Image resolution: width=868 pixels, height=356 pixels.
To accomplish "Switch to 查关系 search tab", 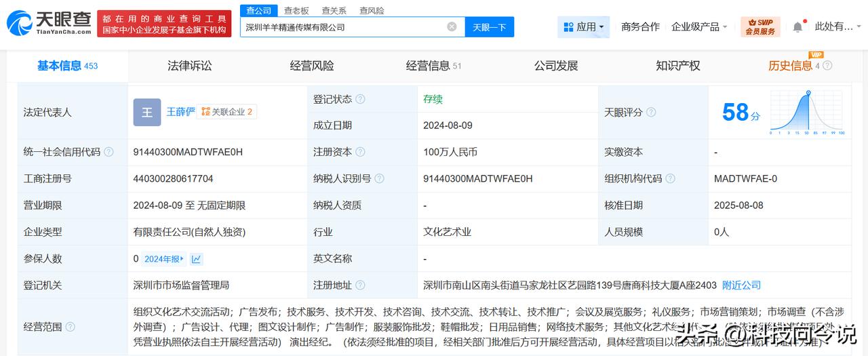I will click(334, 10).
